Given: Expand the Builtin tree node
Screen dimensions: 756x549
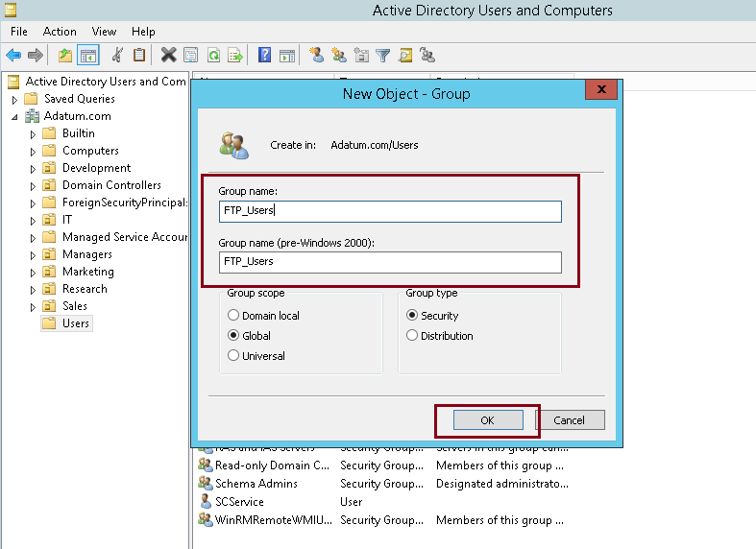Looking at the screenshot, I should point(33,134).
